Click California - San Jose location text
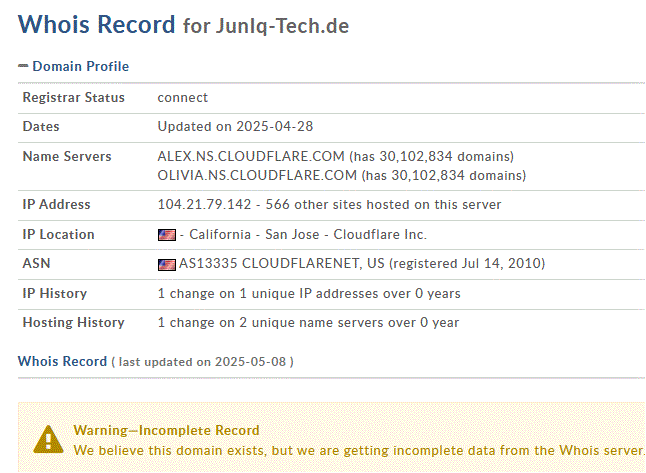Viewport: 646px width, 473px height. click(254, 234)
